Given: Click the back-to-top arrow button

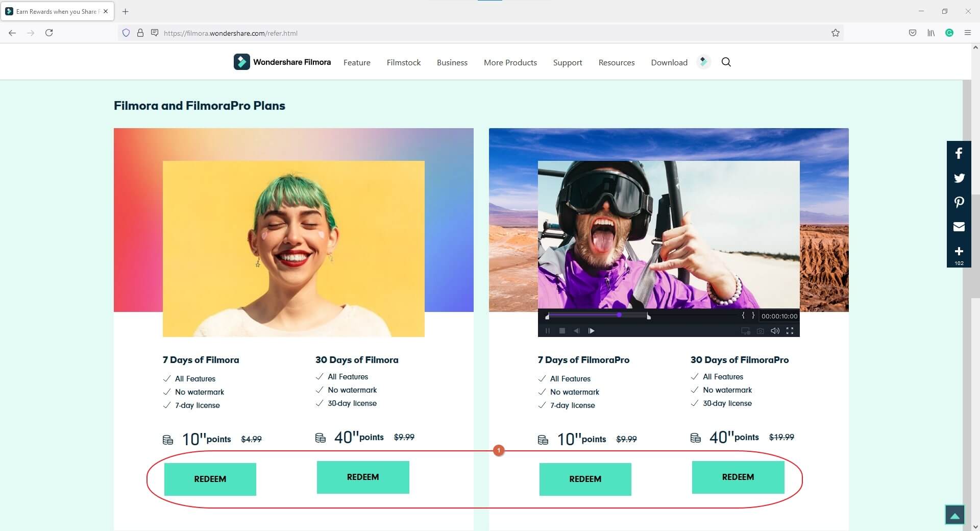Looking at the screenshot, I should pos(954,515).
